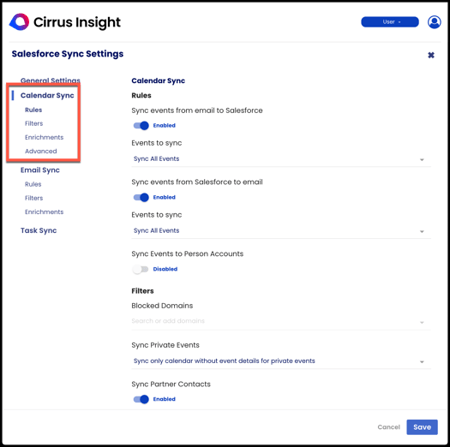Toggle Sync events from email to Salesforce
This screenshot has width=450, height=447.
(x=141, y=126)
